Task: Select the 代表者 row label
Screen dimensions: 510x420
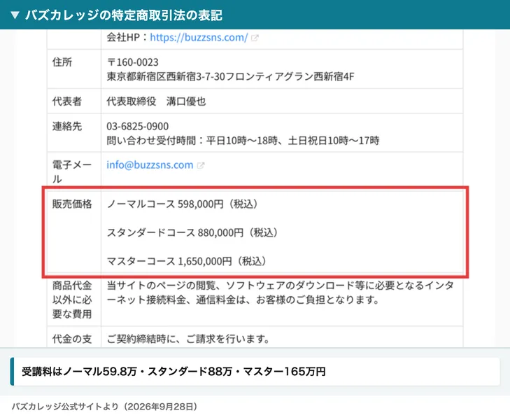Action: [67, 101]
